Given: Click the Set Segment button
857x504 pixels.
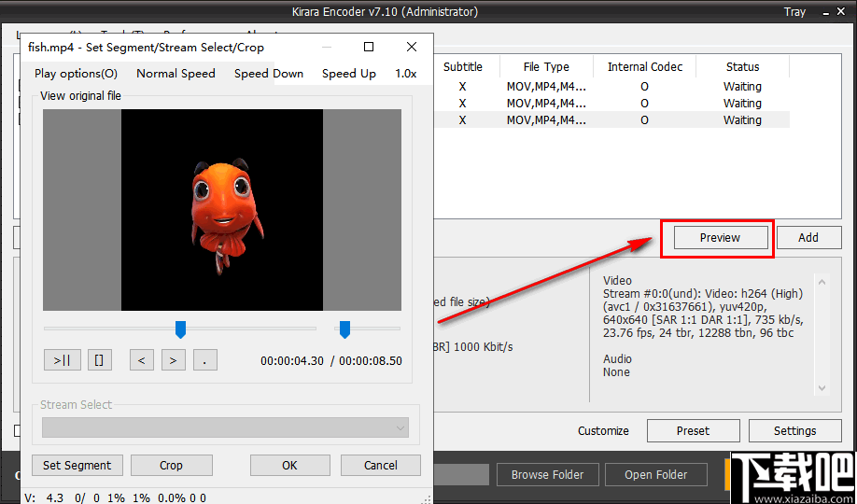Looking at the screenshot, I should pos(77,465).
